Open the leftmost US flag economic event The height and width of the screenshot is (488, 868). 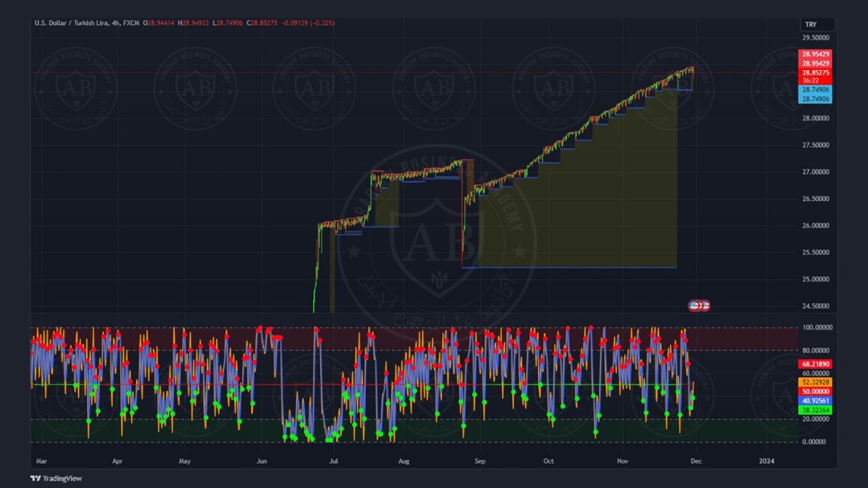[x=693, y=305]
